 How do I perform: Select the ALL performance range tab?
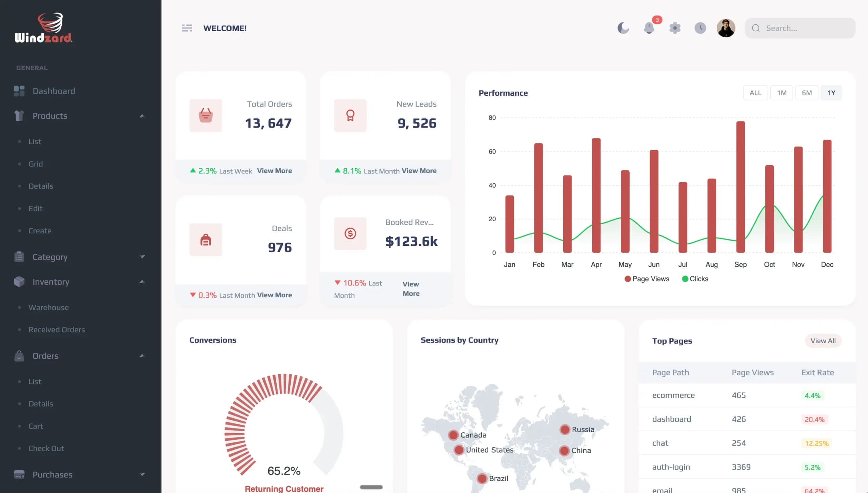coord(755,93)
